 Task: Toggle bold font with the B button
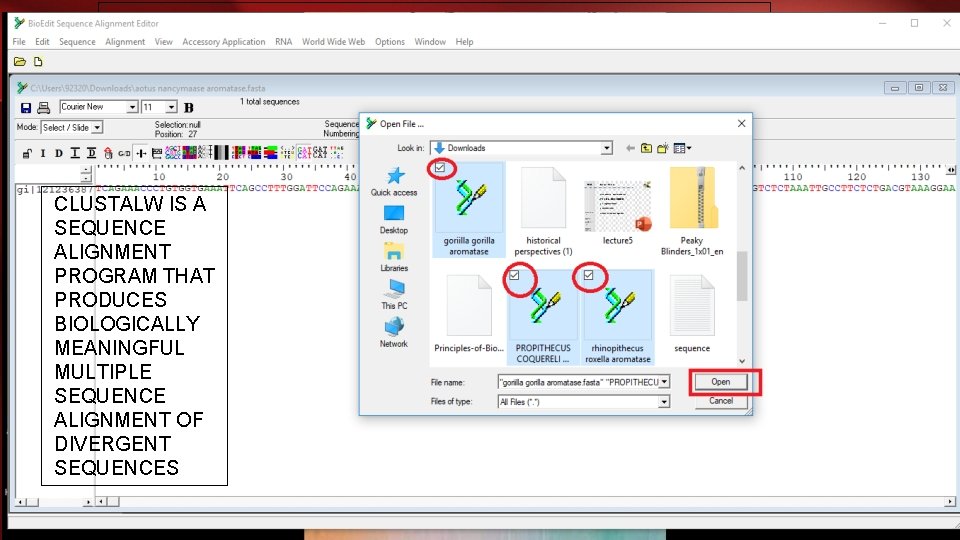click(x=189, y=108)
